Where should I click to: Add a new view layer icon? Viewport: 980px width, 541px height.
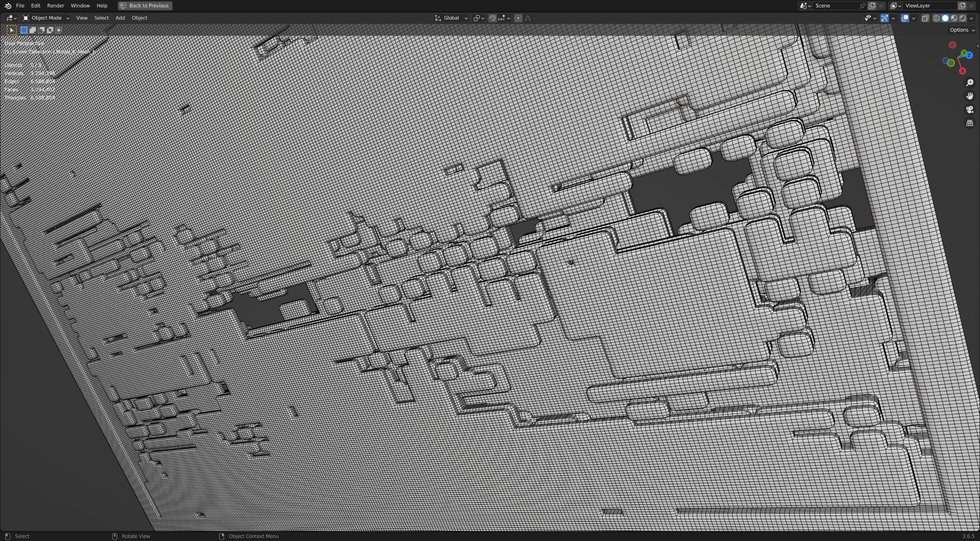coord(962,6)
